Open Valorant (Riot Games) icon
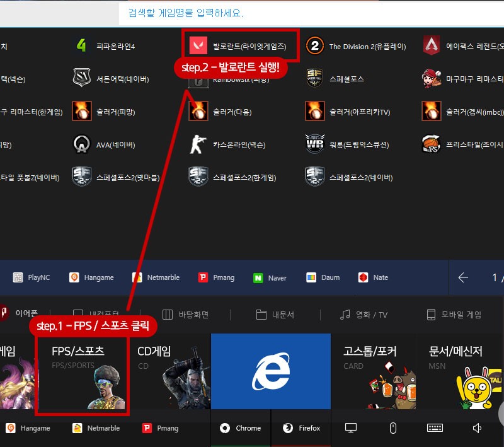Screen dimensions: 504x447 click(x=198, y=45)
